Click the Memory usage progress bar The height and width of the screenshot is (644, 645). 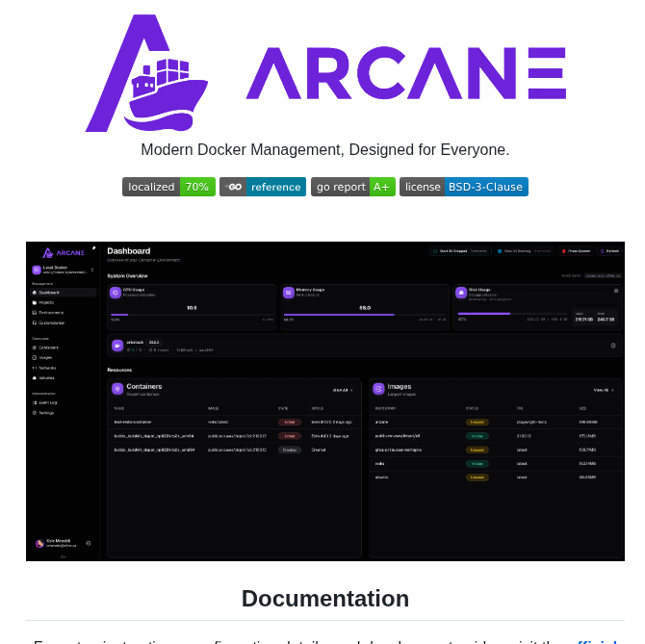(x=365, y=315)
